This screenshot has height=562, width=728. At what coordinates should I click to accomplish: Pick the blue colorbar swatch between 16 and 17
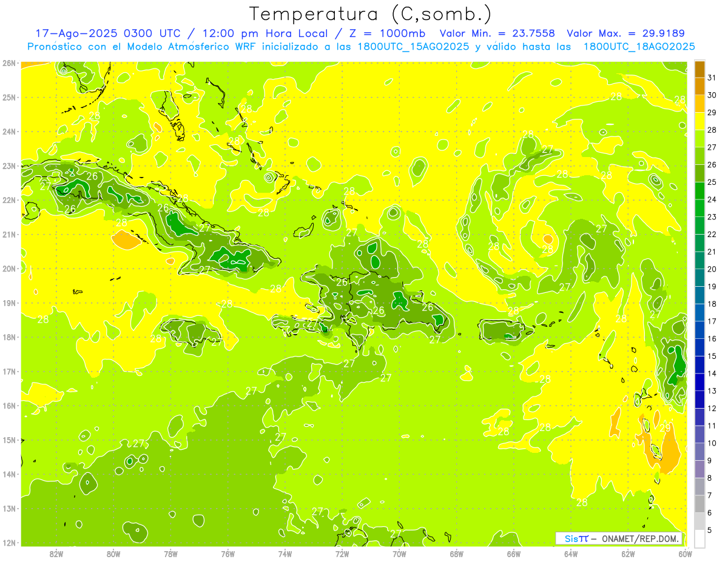[699, 330]
